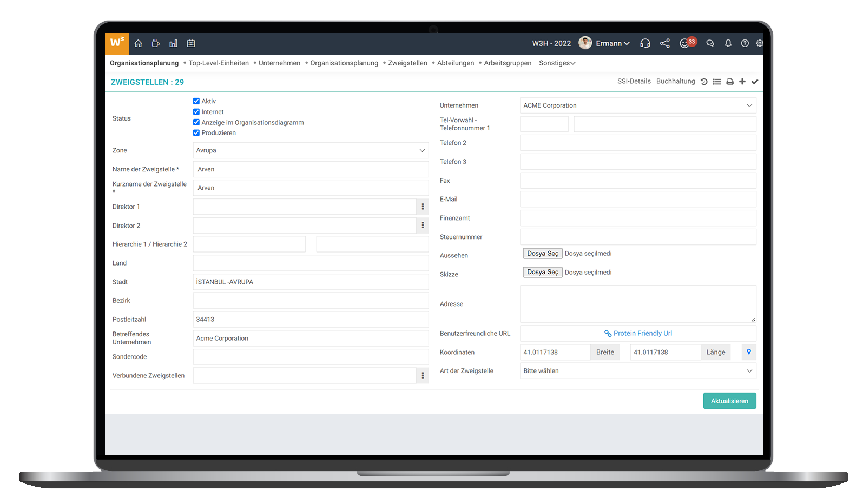The height and width of the screenshot is (504, 863).
Task: Open the list view icon
Action: 717,82
